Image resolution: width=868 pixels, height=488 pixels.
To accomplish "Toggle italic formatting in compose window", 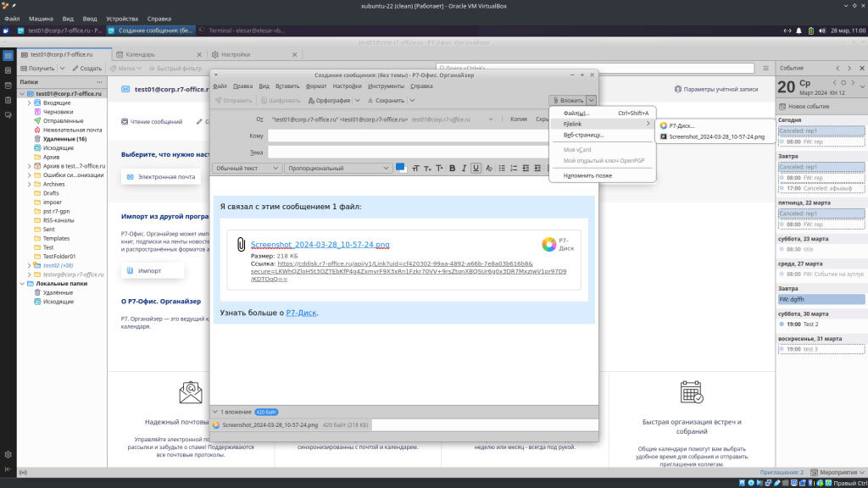I will 464,169.
